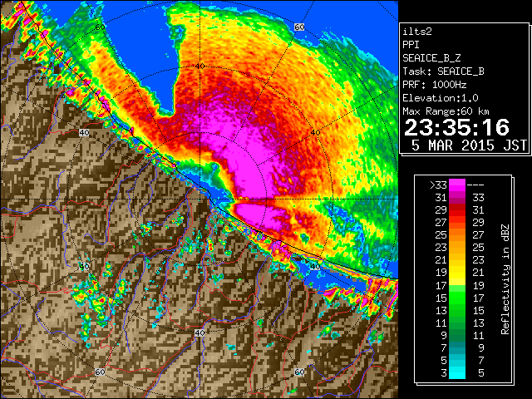532x399 pixels.
Task: Pick the orange 23–25 dBZ legend band
Action: (x=457, y=248)
